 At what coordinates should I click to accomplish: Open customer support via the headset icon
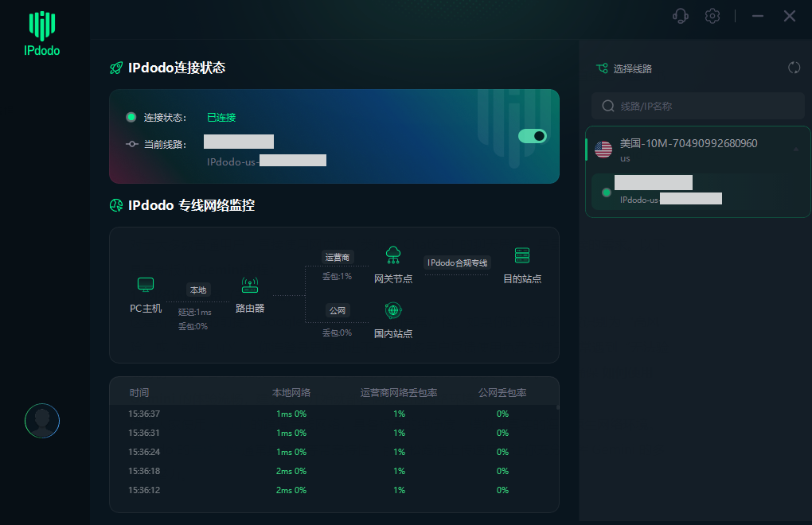[x=680, y=16]
